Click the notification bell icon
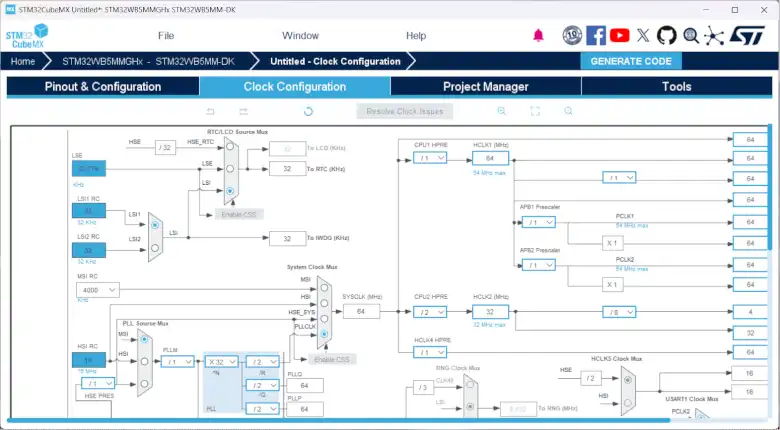Viewport: 780px width, 430px height. (538, 35)
